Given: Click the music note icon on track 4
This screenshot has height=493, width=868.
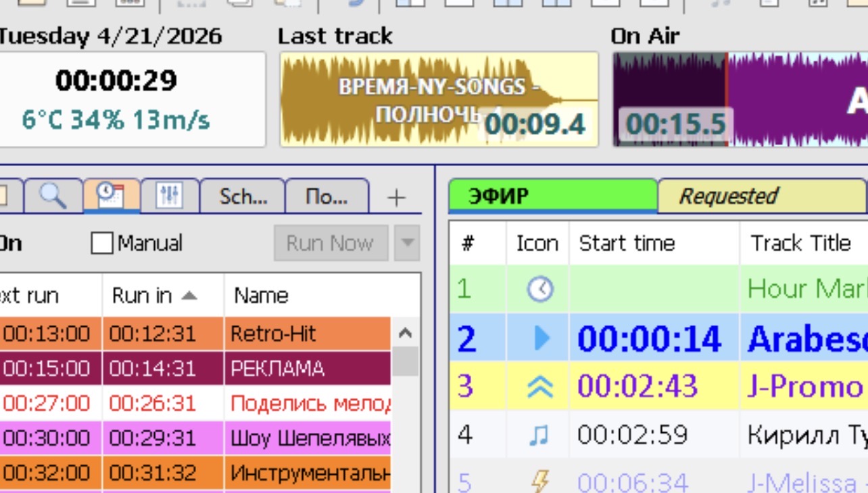Looking at the screenshot, I should [x=539, y=435].
